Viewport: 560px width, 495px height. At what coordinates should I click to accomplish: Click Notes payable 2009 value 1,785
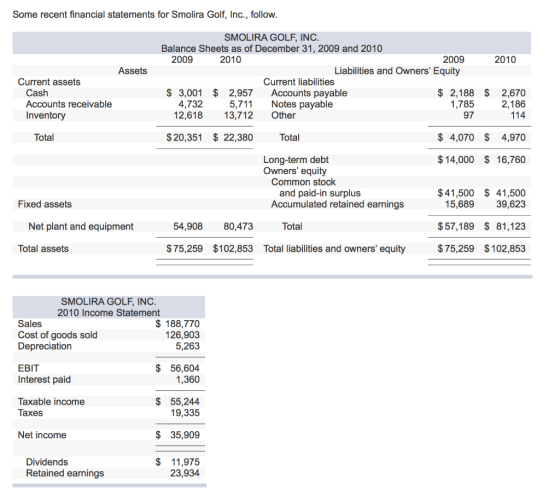coord(462,104)
